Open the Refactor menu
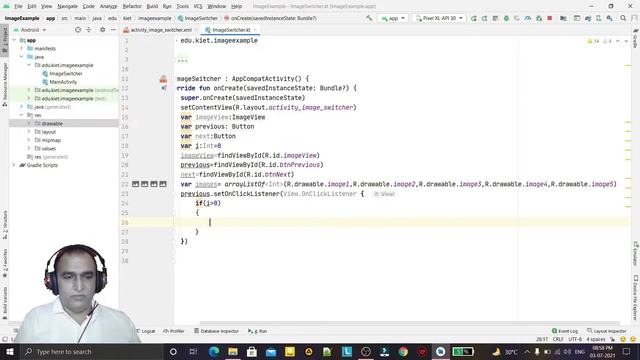Image resolution: width=640 pixels, height=360 pixels. click(132, 6)
